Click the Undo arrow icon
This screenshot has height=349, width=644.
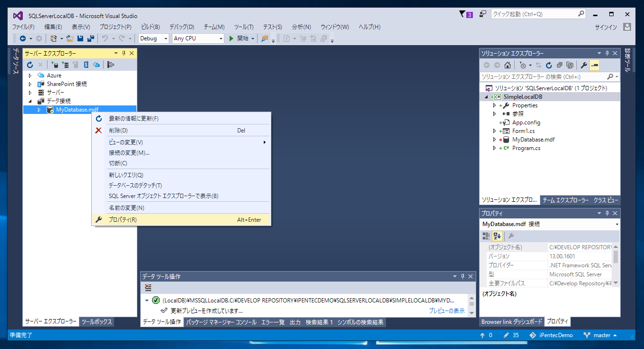105,38
